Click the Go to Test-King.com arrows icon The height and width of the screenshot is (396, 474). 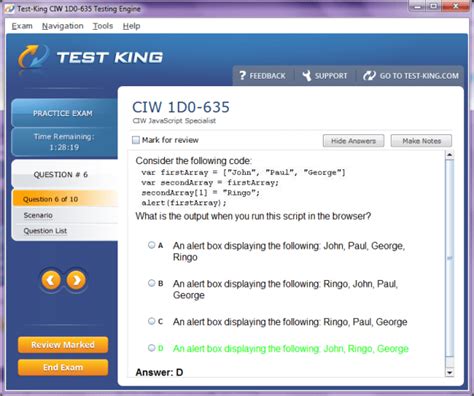[x=369, y=76]
